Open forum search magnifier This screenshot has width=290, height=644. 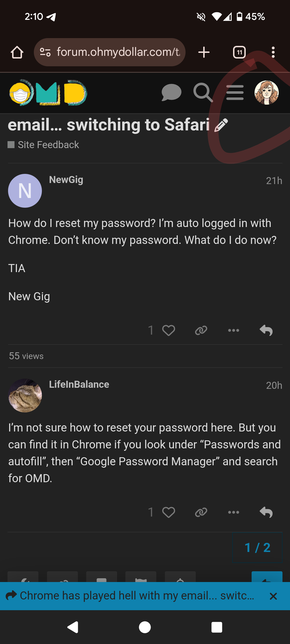pyautogui.click(x=203, y=93)
